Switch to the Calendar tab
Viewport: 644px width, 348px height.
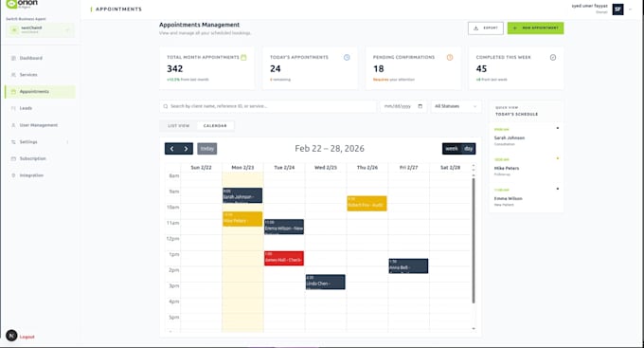tap(215, 125)
